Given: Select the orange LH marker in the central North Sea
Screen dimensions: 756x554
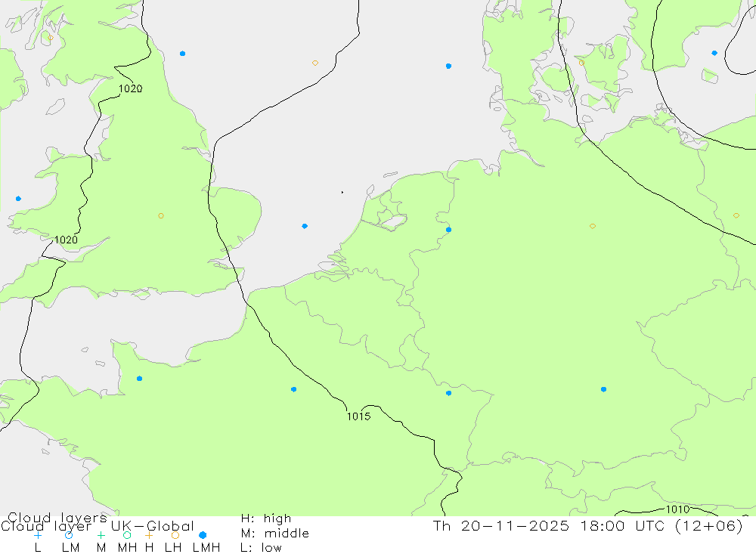Looking at the screenshot, I should click(x=314, y=63).
